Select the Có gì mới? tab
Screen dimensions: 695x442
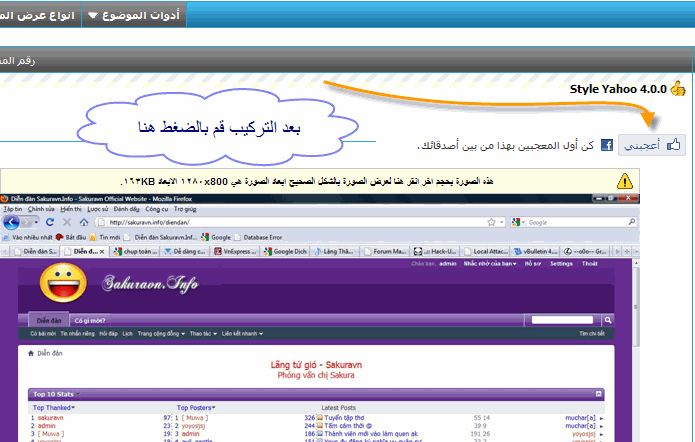[x=89, y=321]
